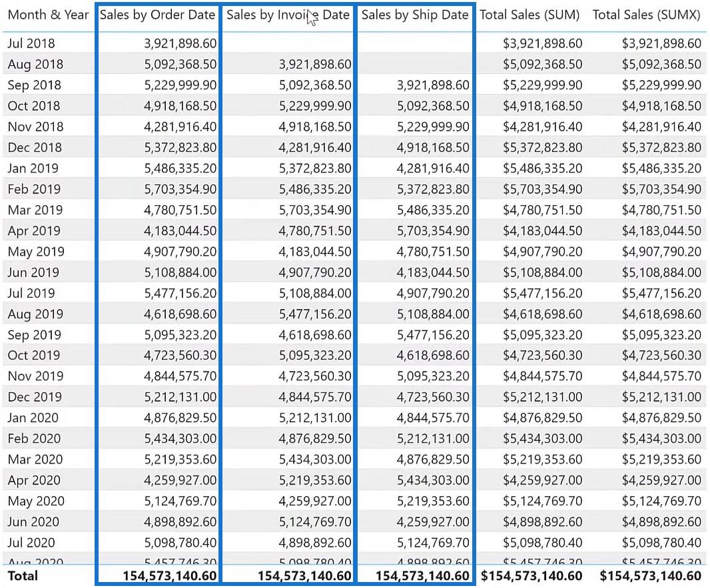Select the Sep 2018 row label
The width and height of the screenshot is (710, 588).
point(35,85)
